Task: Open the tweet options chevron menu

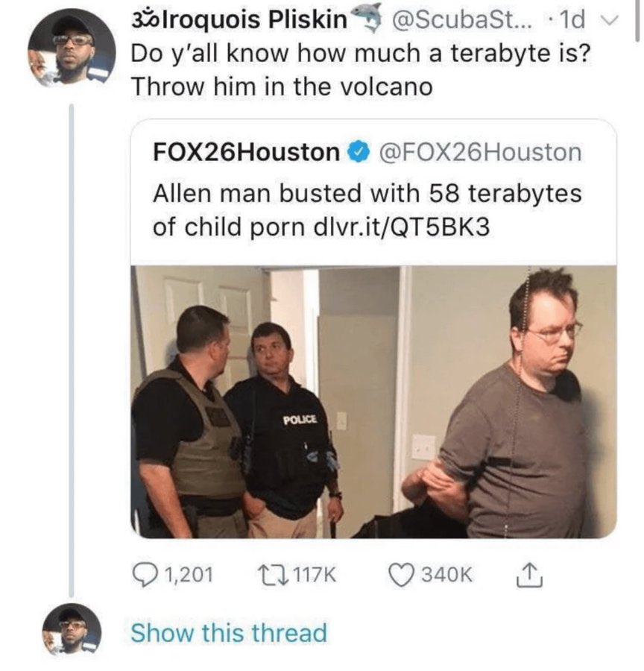Action: [x=610, y=21]
